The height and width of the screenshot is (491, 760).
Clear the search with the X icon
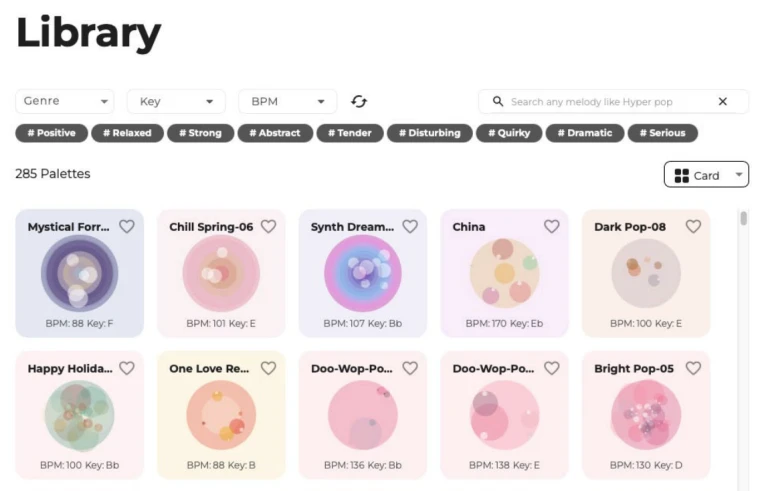pyautogui.click(x=723, y=102)
